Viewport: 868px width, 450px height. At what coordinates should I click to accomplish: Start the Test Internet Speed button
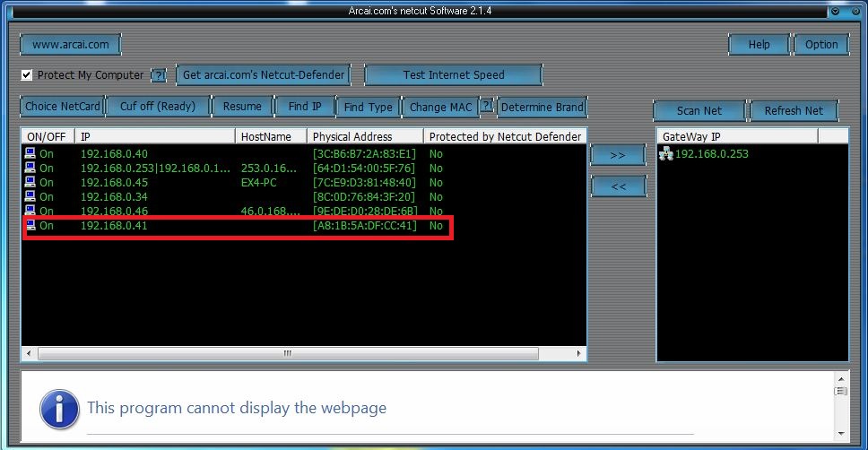[x=454, y=74]
